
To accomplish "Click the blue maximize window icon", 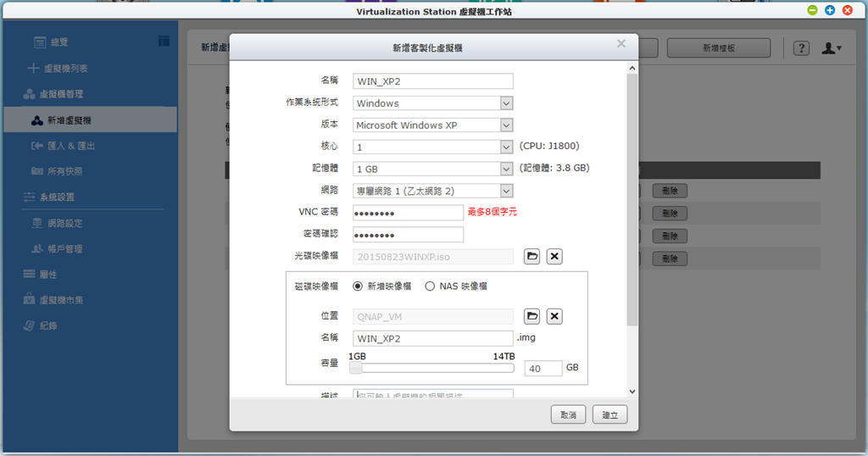I will coord(830,10).
